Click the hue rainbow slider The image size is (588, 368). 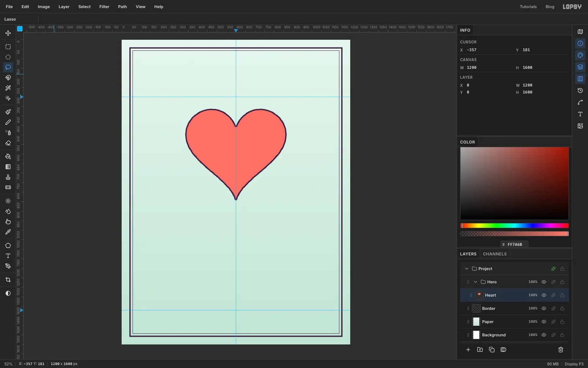[514, 226]
